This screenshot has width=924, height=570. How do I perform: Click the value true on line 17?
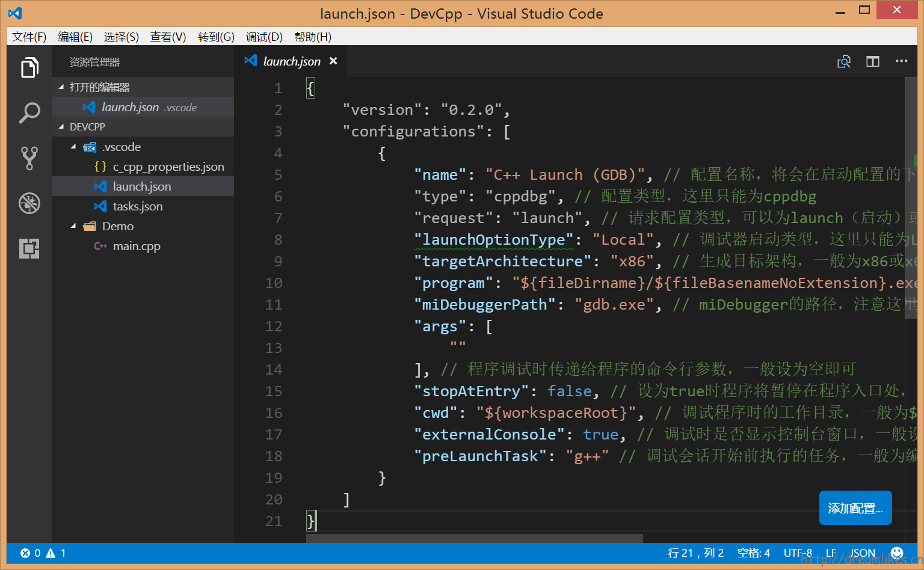tap(600, 435)
